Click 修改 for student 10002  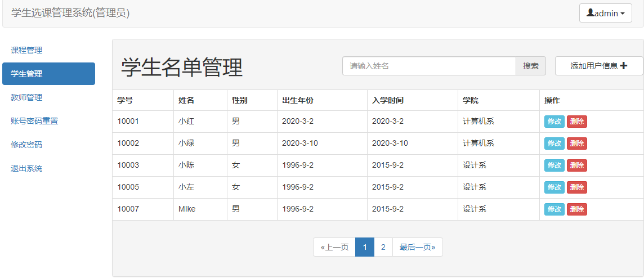click(554, 144)
